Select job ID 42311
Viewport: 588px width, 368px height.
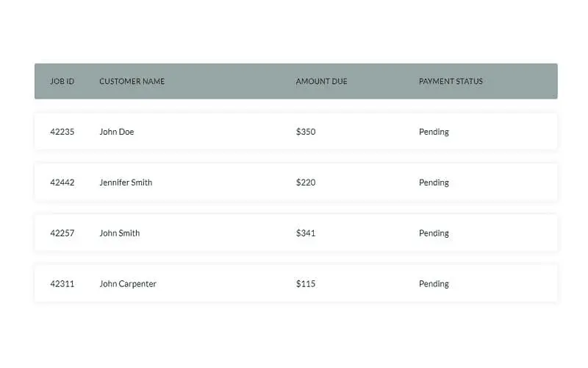click(62, 284)
